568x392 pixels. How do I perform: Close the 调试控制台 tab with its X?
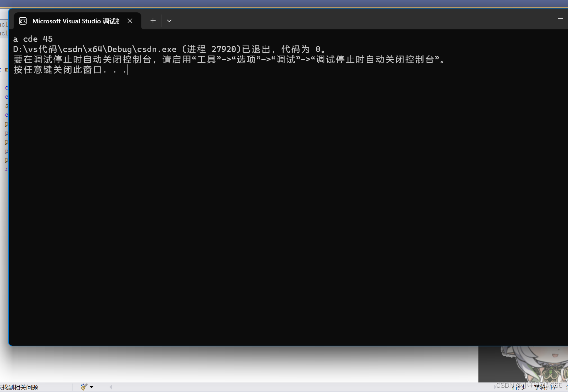(x=130, y=21)
